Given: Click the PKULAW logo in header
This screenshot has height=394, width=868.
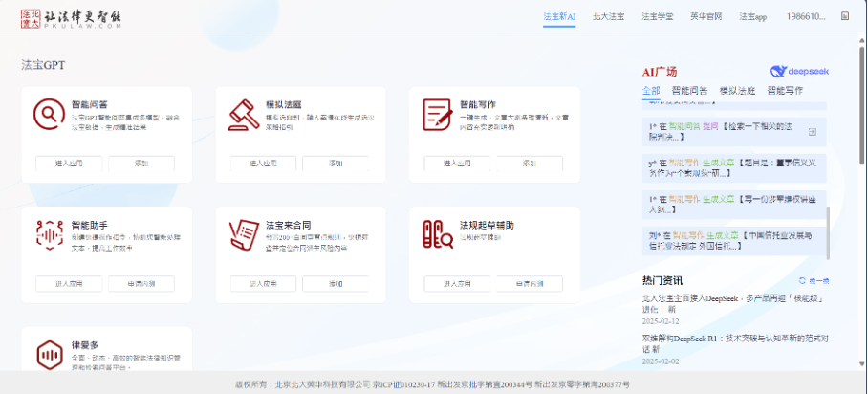Looking at the screenshot, I should coord(71,18).
